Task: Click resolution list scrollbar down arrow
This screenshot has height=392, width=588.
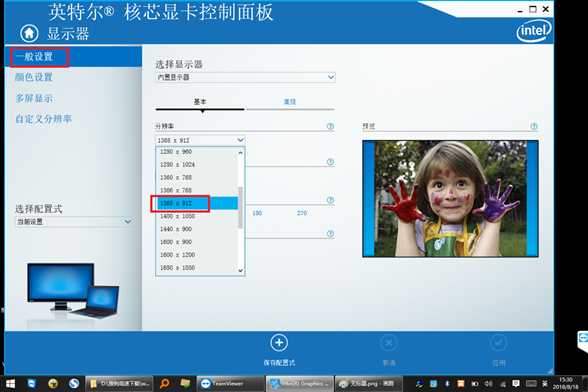Action: 241,270
